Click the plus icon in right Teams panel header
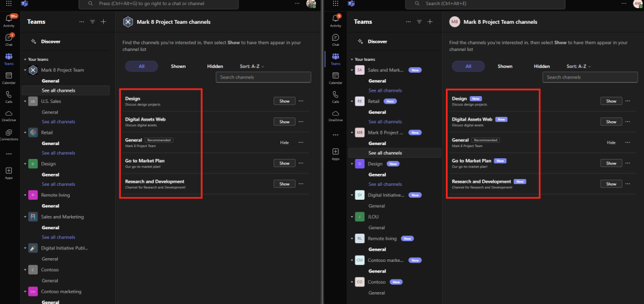The image size is (644, 304). [430, 22]
